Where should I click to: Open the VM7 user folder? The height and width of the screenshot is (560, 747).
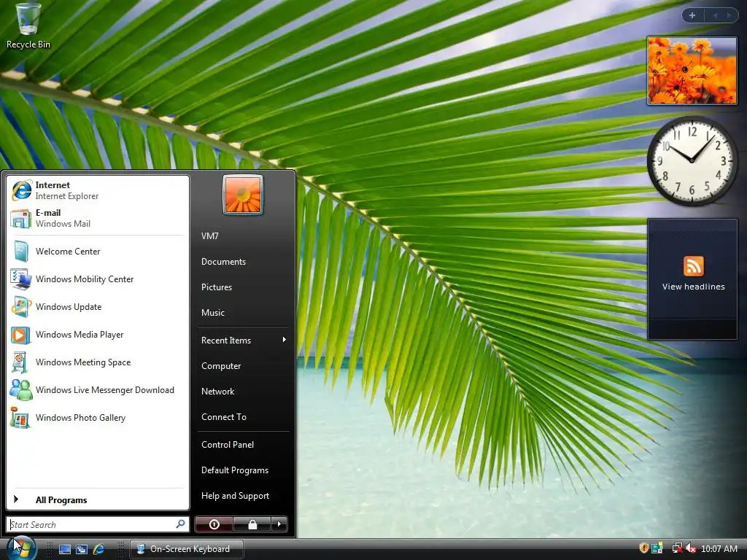click(x=244, y=236)
